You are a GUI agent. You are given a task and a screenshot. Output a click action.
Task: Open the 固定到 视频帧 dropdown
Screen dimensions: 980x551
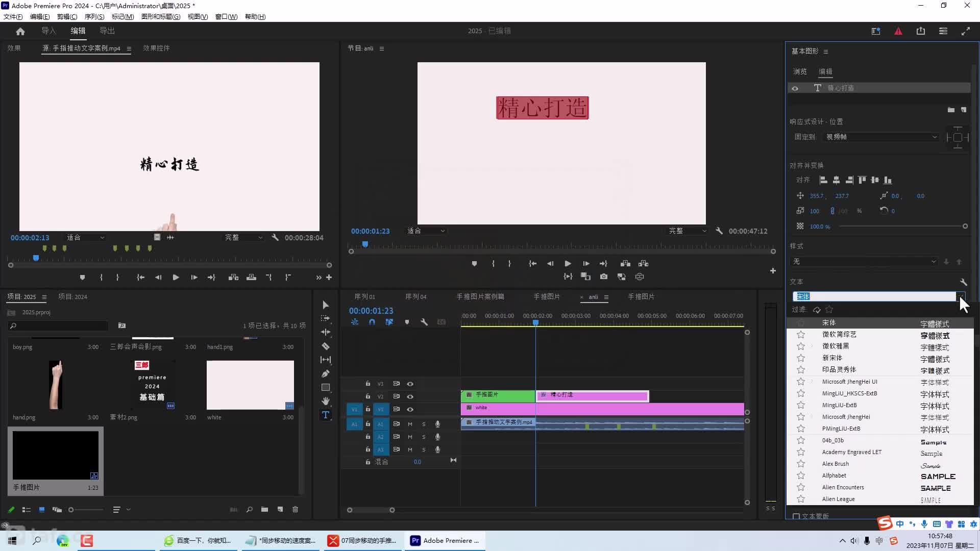pos(881,137)
